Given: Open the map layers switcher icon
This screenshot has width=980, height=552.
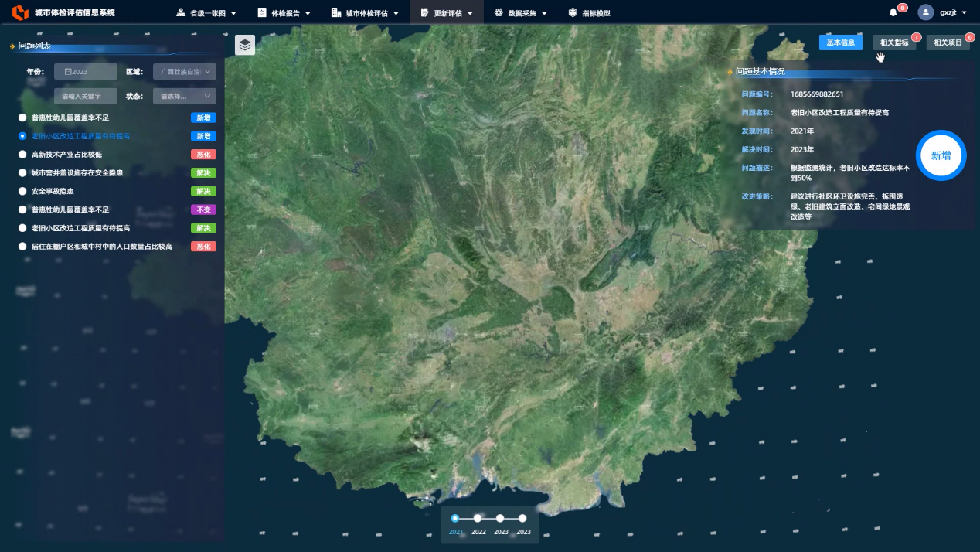Looking at the screenshot, I should coord(245,45).
